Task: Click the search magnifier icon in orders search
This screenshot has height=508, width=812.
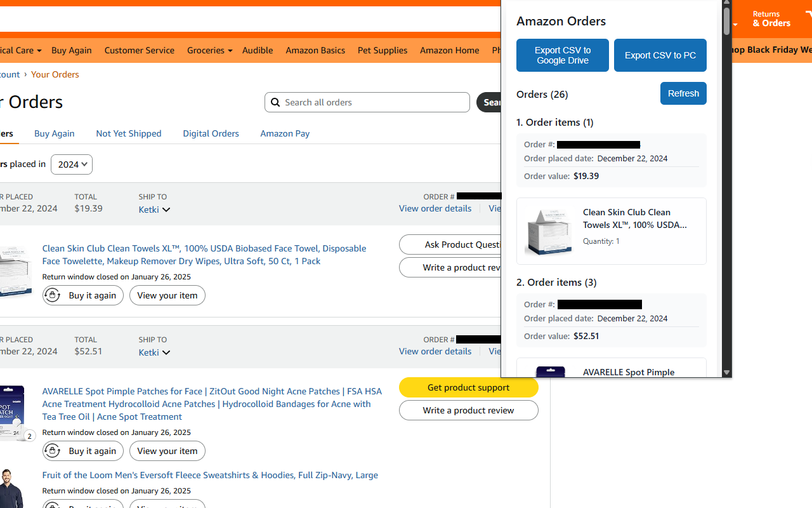Action: [x=275, y=102]
